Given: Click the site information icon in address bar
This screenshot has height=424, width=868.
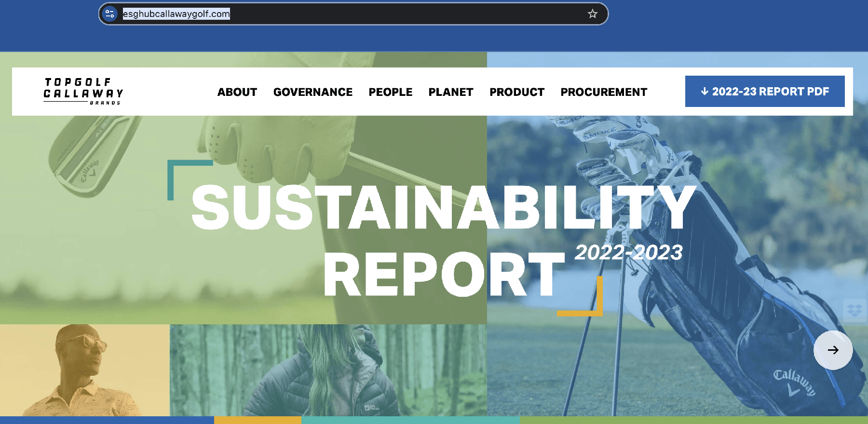Looking at the screenshot, I should pyautogui.click(x=110, y=14).
